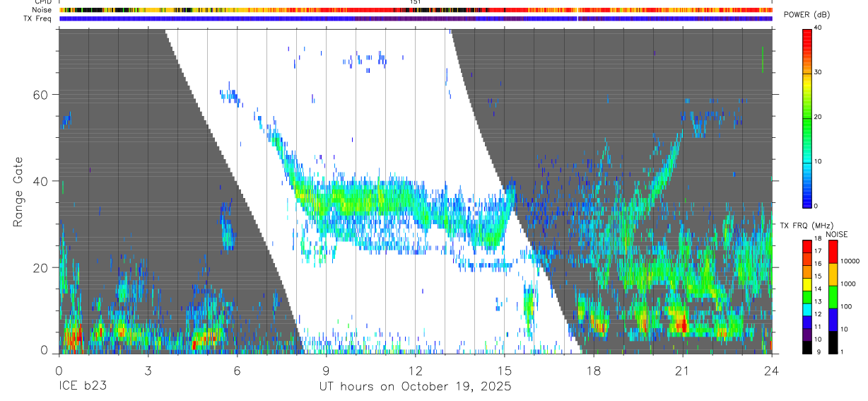Screen dimensions: 868x401
Task: Pick the black 9-10 MHz frequency swatch
Action: tap(807, 347)
